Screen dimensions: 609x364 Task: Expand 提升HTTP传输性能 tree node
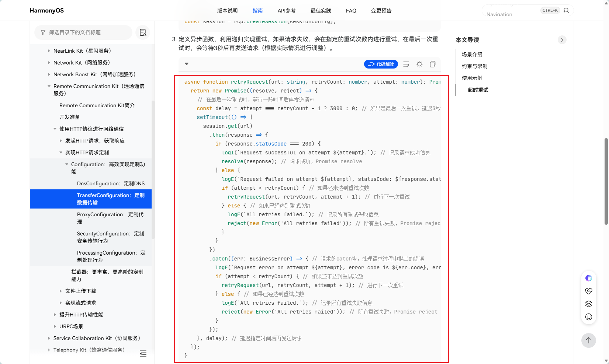point(55,315)
